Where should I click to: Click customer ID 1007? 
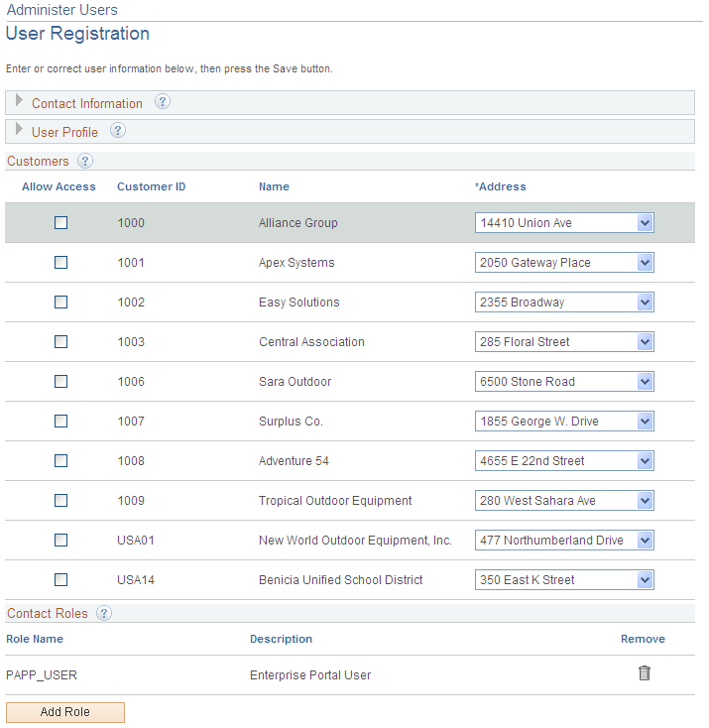click(x=131, y=422)
